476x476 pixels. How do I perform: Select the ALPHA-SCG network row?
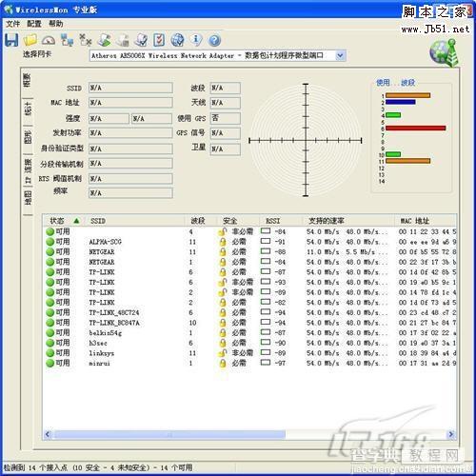point(249,242)
